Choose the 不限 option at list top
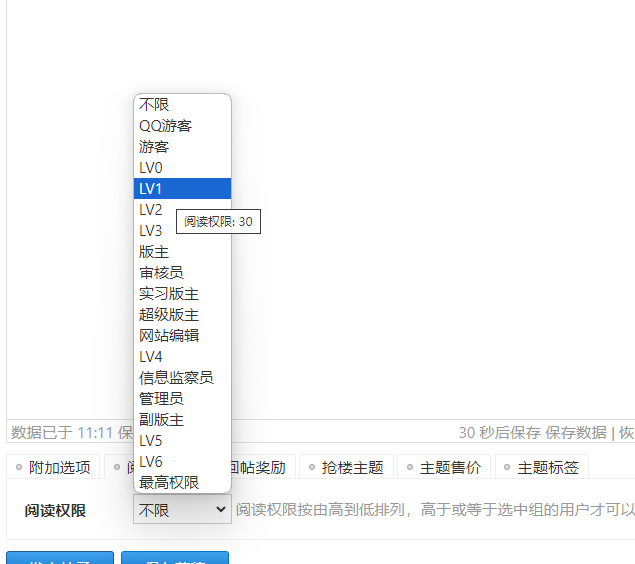The image size is (635, 564). coord(182,104)
